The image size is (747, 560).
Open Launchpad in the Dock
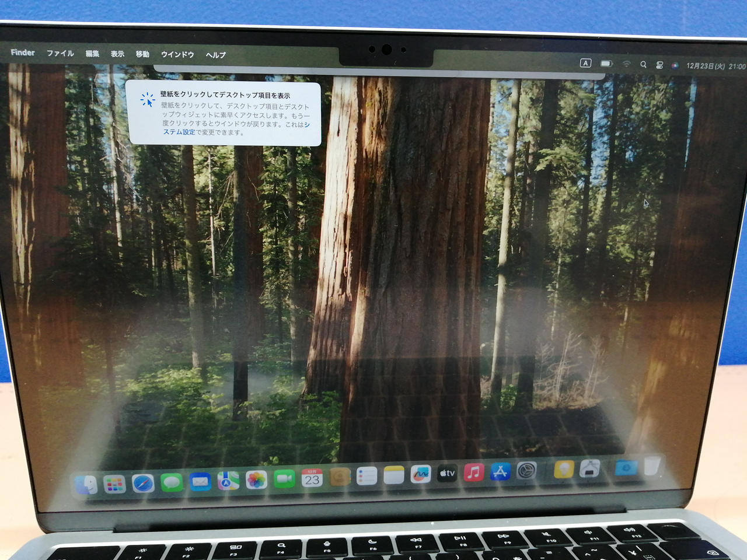(x=114, y=484)
